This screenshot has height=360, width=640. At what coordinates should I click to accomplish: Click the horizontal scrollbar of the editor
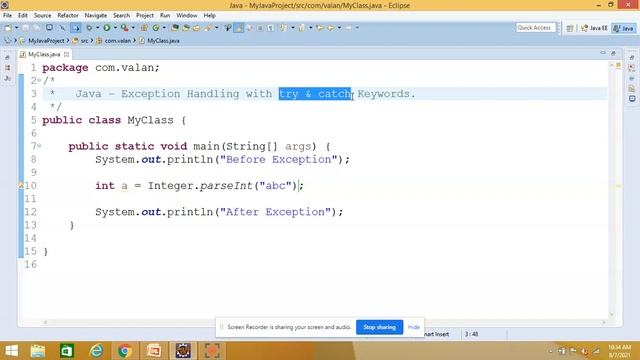(x=324, y=322)
